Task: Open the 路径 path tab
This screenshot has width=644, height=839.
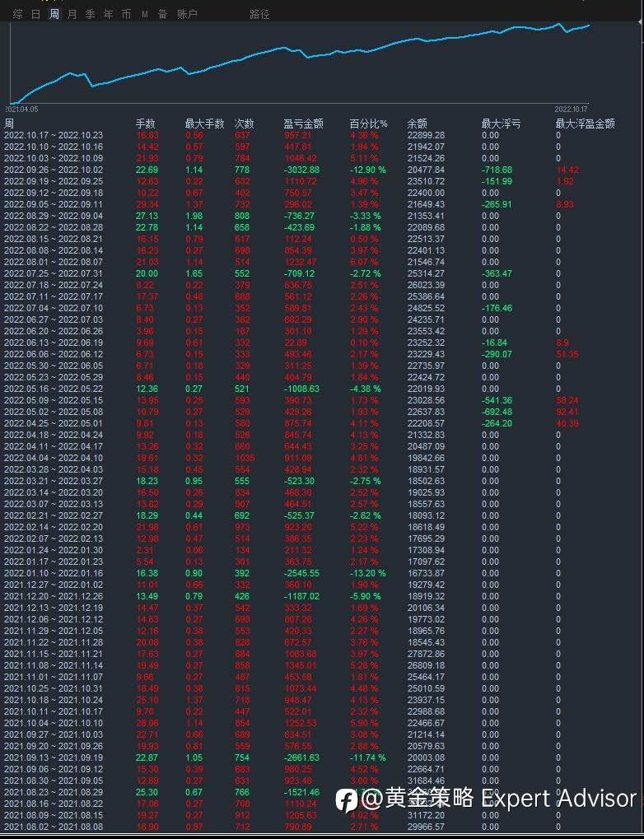Action: [x=259, y=15]
